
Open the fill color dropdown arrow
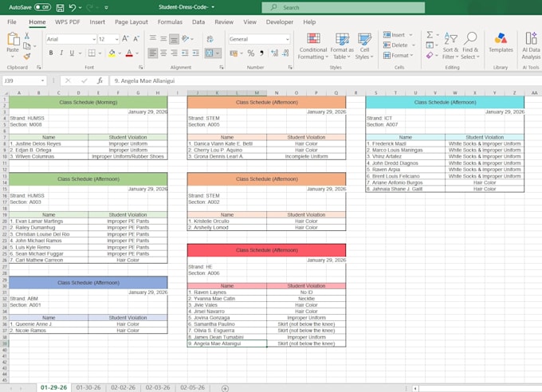click(x=120, y=53)
